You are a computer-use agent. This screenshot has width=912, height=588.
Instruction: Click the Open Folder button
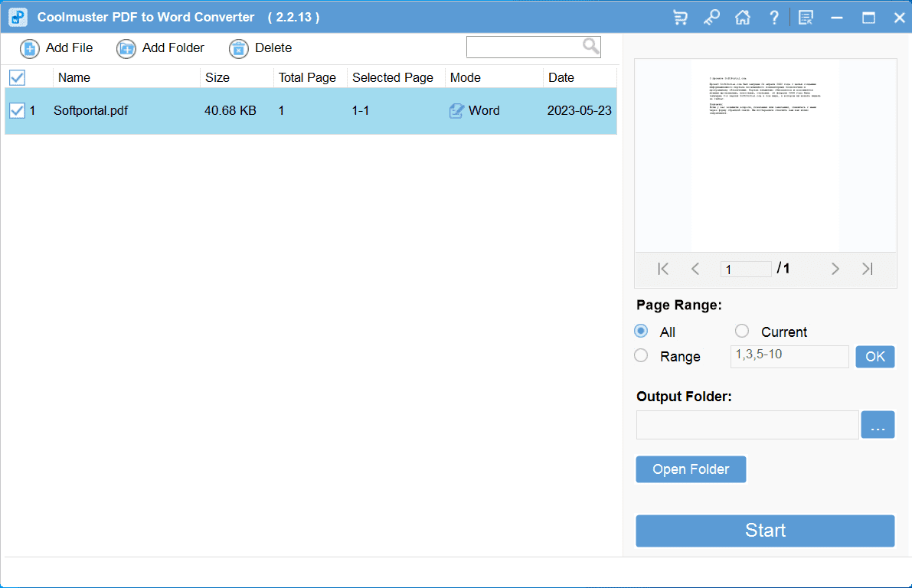click(x=691, y=469)
